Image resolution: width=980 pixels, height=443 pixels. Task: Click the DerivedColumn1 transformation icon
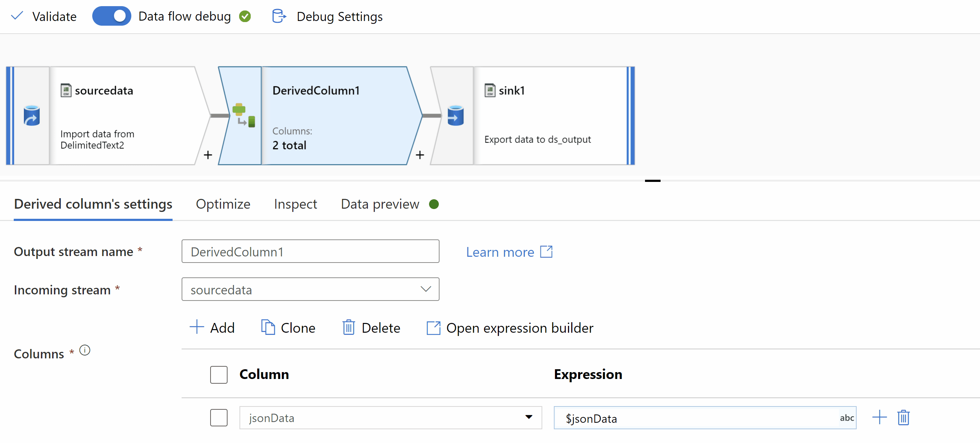point(243,115)
